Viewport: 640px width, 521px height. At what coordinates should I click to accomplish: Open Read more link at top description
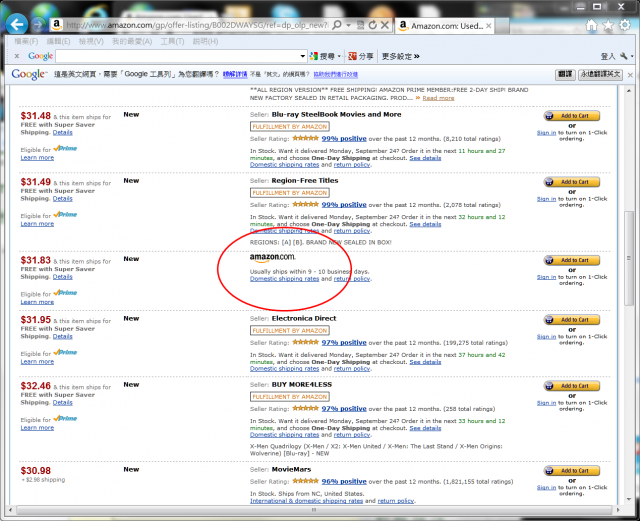(x=438, y=98)
